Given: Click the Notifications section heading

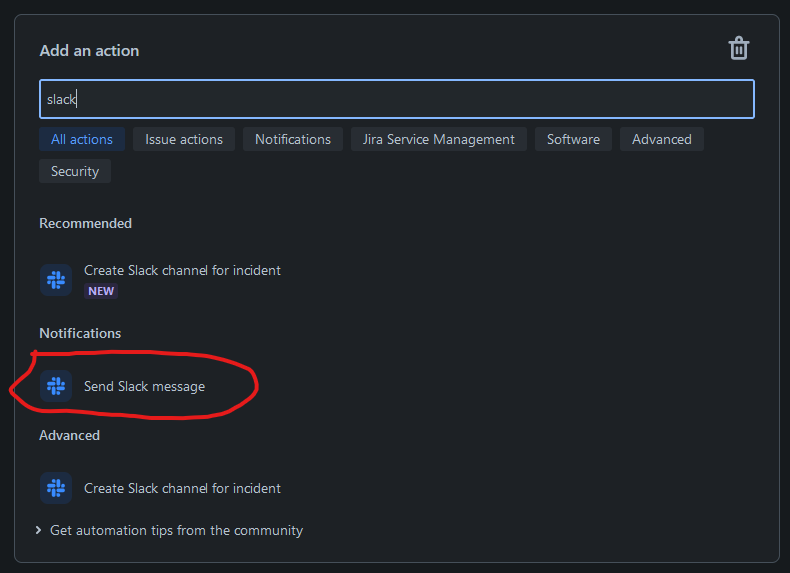Looking at the screenshot, I should 80,333.
